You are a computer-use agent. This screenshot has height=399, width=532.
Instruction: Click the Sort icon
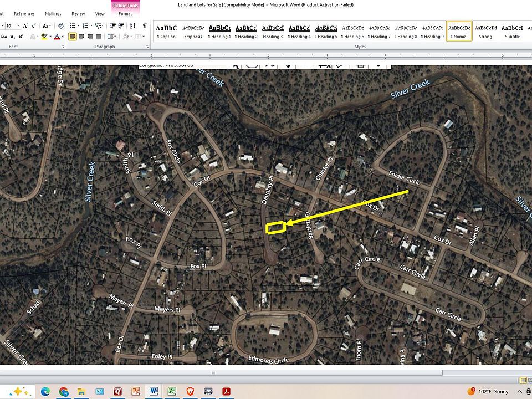[x=132, y=26]
